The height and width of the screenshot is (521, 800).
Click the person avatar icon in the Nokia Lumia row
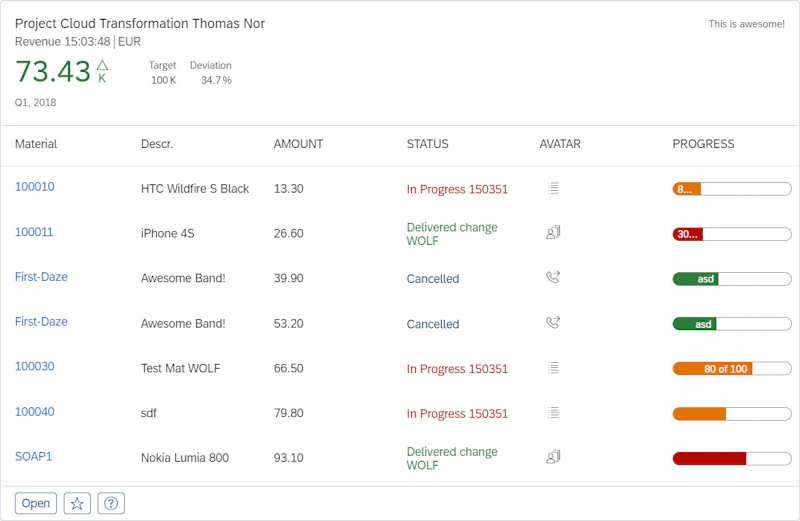coord(553,457)
